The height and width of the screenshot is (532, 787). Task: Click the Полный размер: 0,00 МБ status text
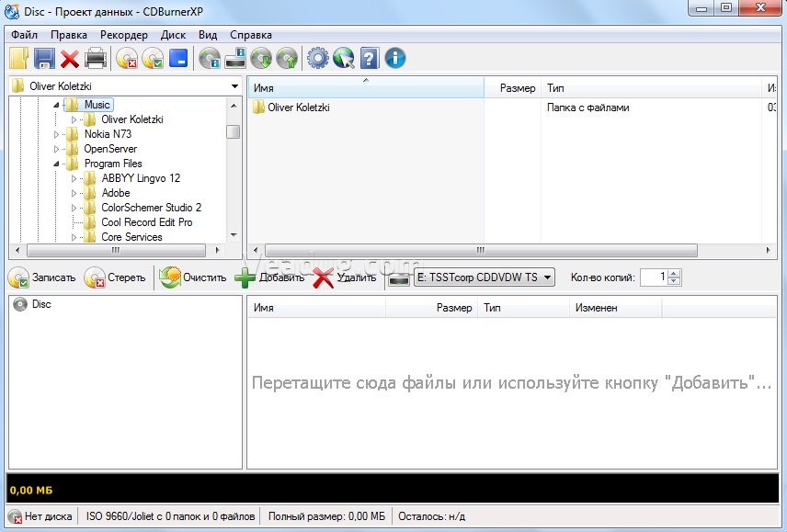point(326,516)
